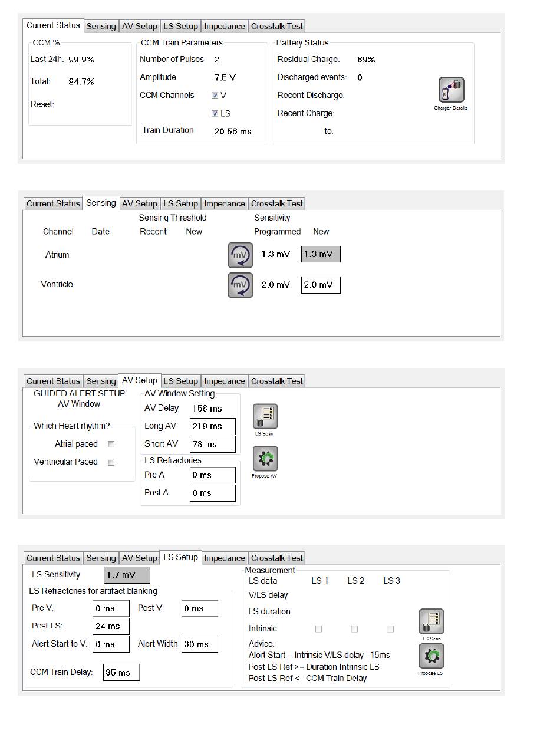Image resolution: width=560 pixels, height=747 pixels.
Task: Toggle the LS checkbox under CCM Channels
Action: pyautogui.click(x=215, y=114)
